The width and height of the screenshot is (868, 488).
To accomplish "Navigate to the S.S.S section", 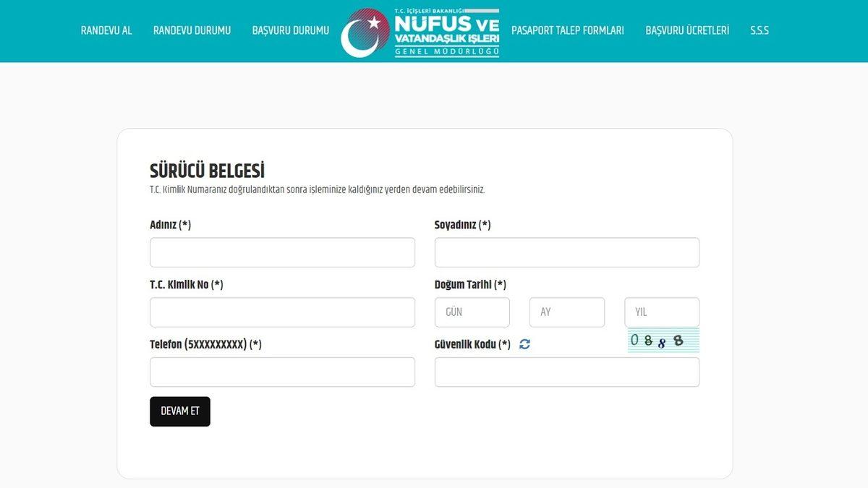I will click(759, 30).
